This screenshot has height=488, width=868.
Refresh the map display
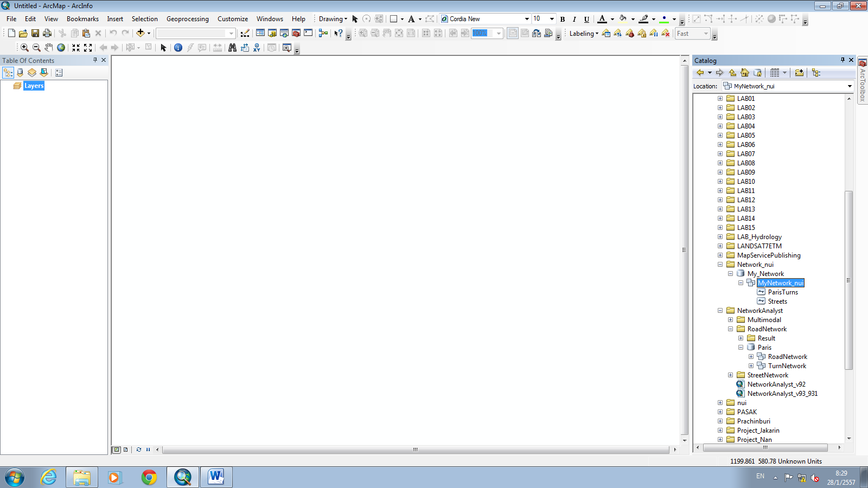pyautogui.click(x=139, y=450)
